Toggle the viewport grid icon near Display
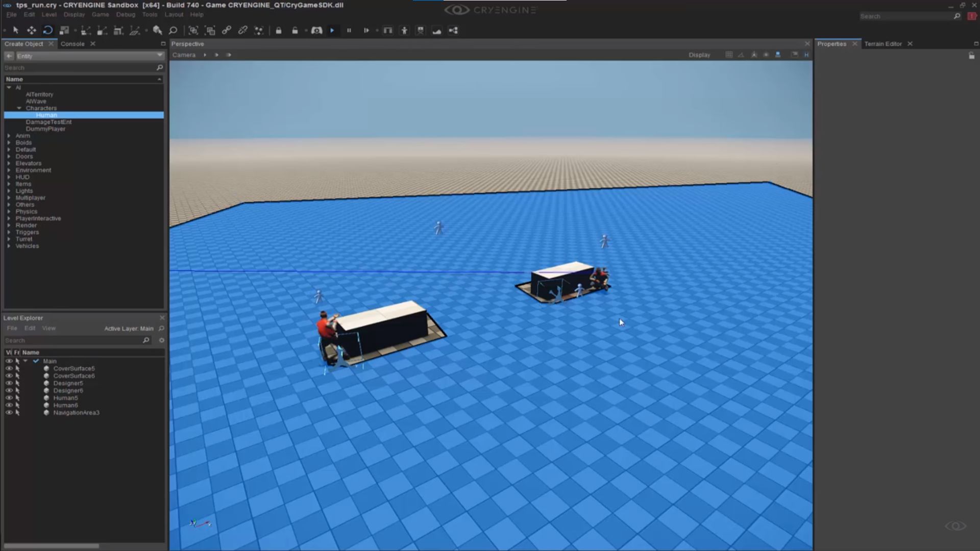This screenshot has height=551, width=980. [729, 55]
